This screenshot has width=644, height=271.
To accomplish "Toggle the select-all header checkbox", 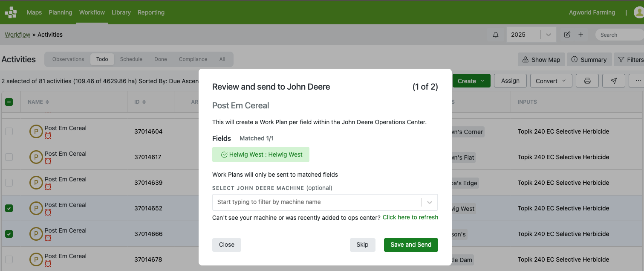I will [9, 102].
